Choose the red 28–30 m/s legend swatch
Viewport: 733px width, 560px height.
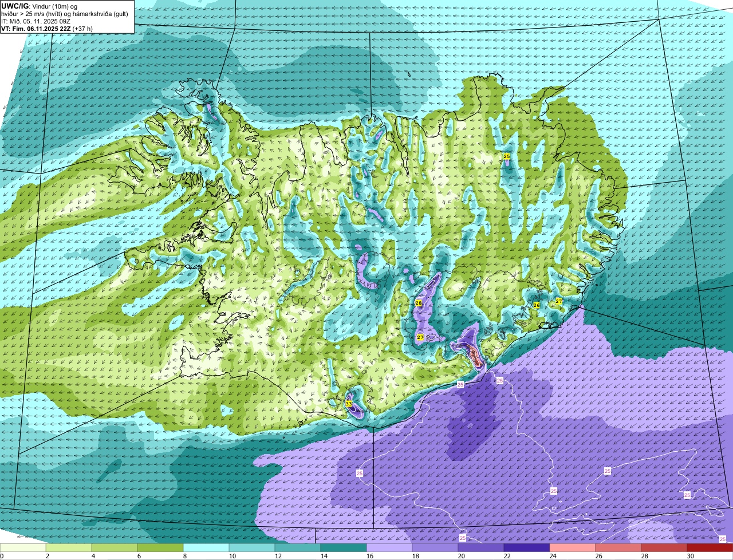[664, 548]
